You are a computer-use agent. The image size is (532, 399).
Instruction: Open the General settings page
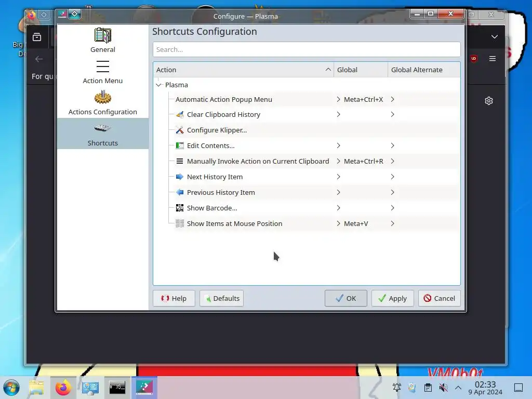pos(102,41)
